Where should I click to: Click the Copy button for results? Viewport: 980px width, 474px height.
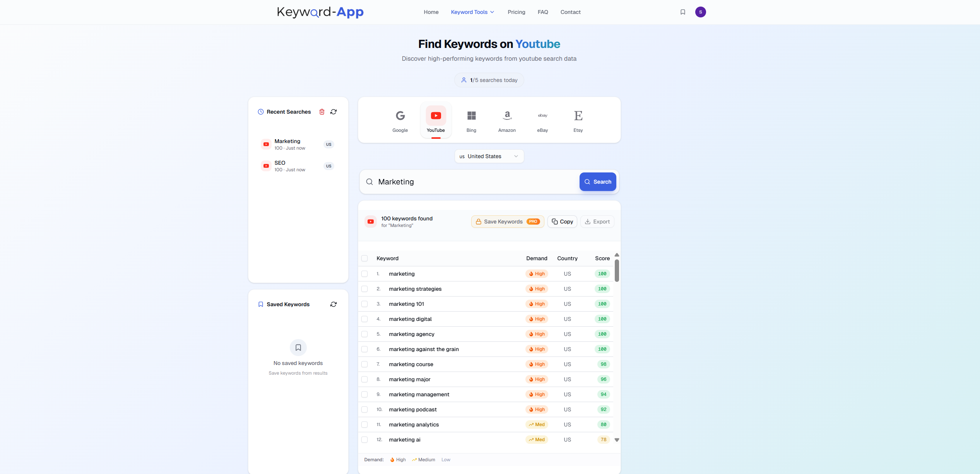pos(562,221)
